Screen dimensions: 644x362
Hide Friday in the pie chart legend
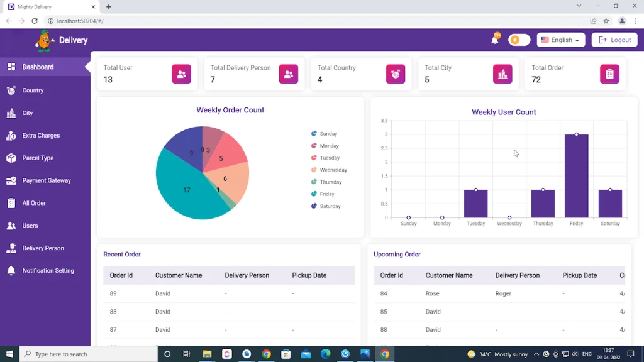[x=323, y=194]
